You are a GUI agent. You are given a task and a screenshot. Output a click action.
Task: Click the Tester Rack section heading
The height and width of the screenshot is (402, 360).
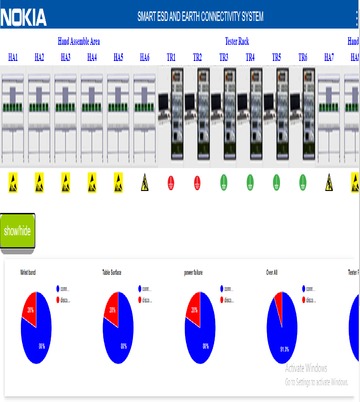(x=237, y=41)
